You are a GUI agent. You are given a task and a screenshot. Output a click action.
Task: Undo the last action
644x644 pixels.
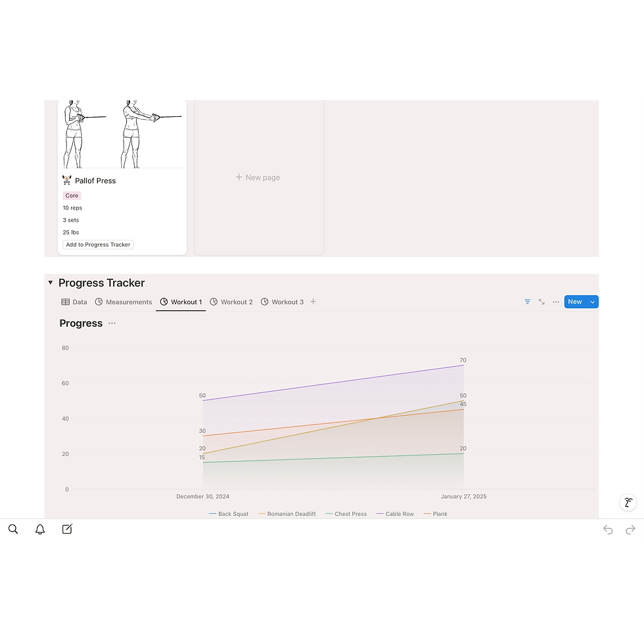(608, 530)
